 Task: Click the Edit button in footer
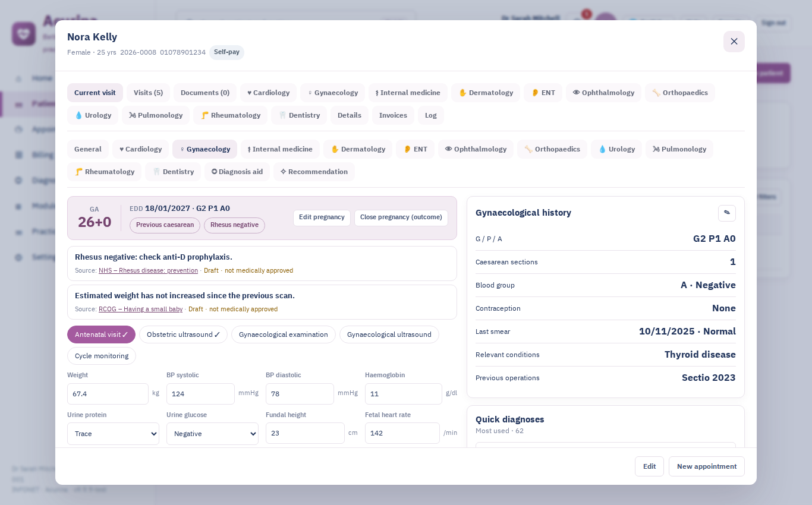pyautogui.click(x=649, y=466)
